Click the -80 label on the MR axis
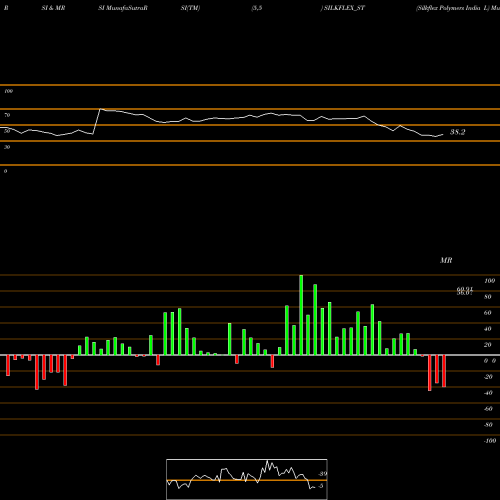500x500 pixels. pos(488,425)
